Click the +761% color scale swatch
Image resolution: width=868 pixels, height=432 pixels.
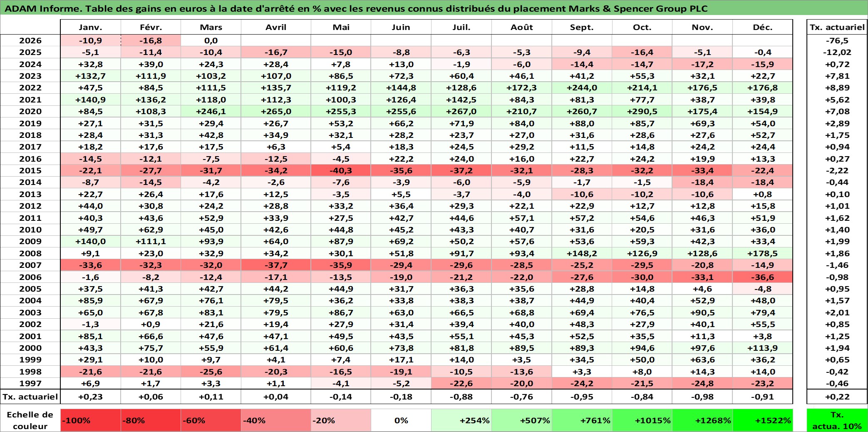pyautogui.click(x=582, y=420)
